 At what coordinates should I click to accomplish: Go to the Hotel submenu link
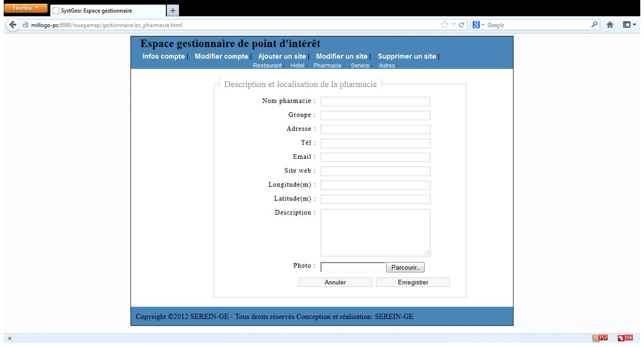pos(297,66)
